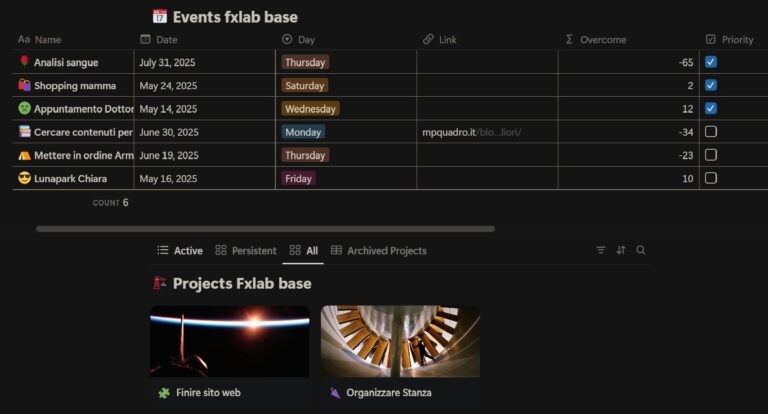
Task: Uncheck Priority for Analisi sangue
Action: point(711,62)
